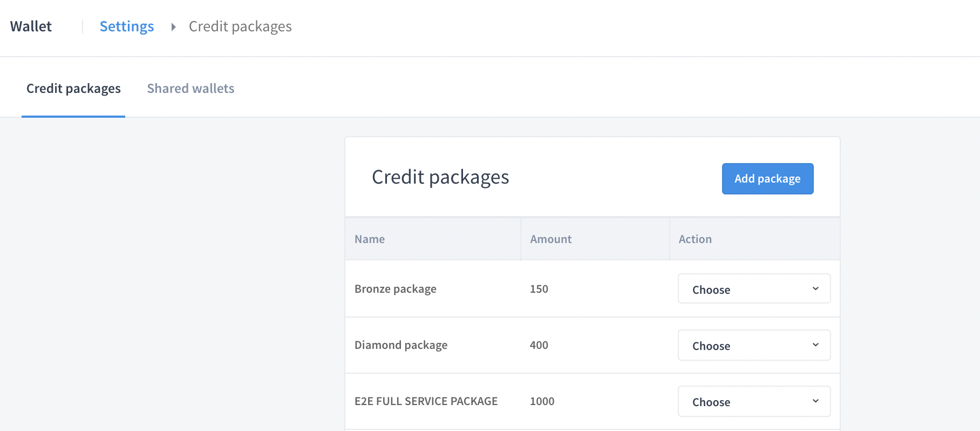Screen dimensions: 980x431
Task: Open the Choose dropdown for Diamond package
Action: click(x=754, y=345)
